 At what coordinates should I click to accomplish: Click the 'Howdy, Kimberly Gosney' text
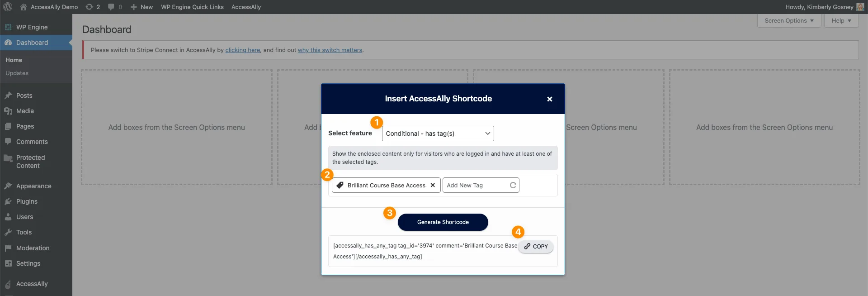tap(819, 7)
